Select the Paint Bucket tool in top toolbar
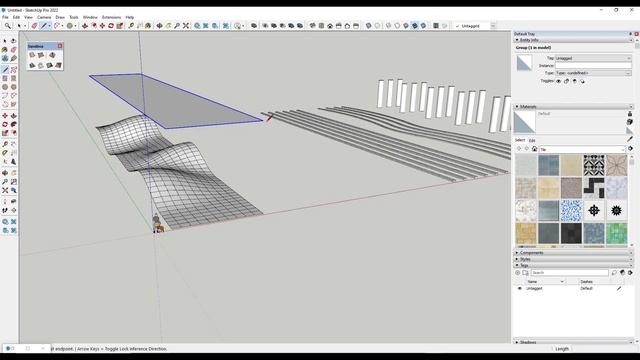Screen dimensions: 640x360 pos(148,26)
